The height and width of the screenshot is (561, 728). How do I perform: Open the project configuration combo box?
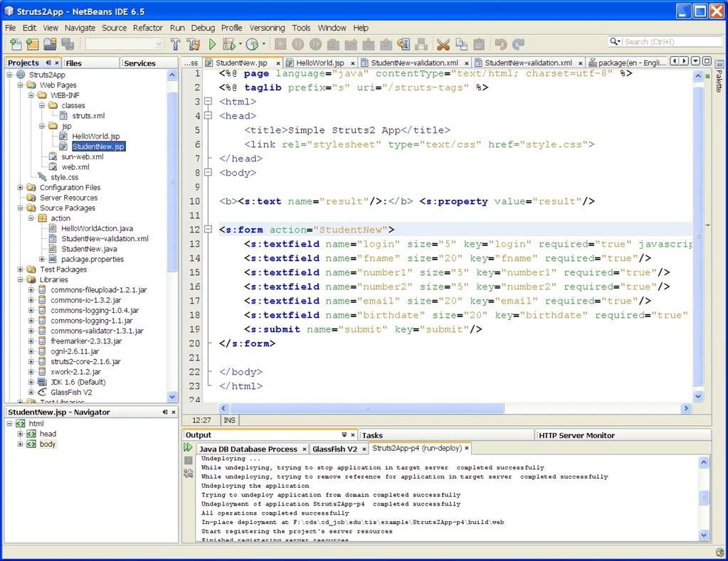click(x=125, y=44)
